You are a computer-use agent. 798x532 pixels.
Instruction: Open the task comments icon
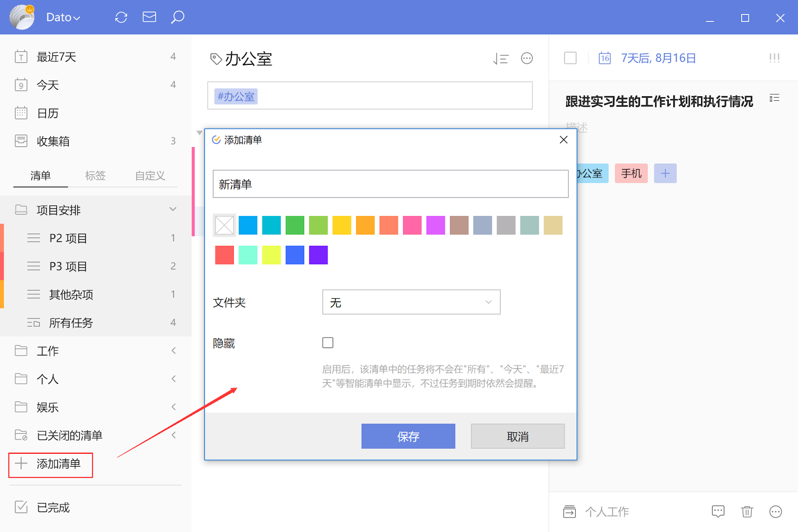tap(718, 512)
